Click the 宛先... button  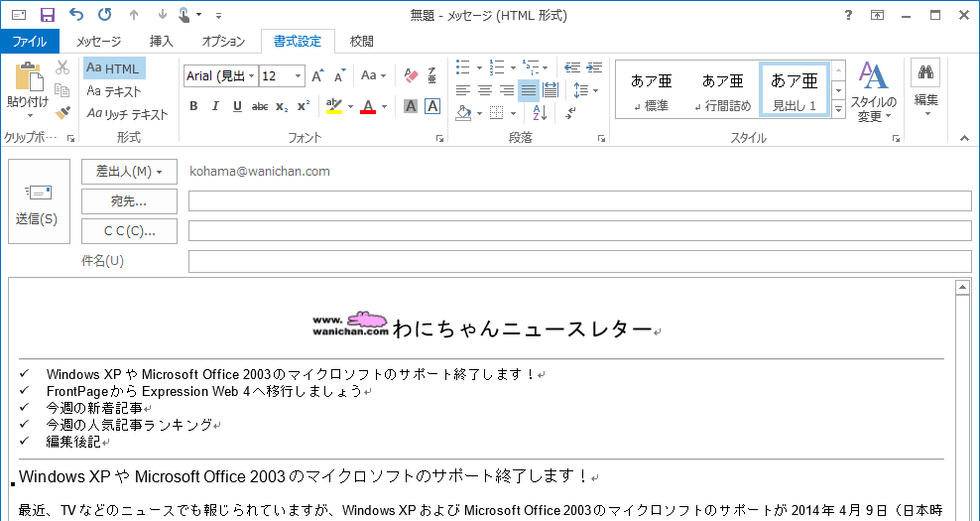(129, 201)
